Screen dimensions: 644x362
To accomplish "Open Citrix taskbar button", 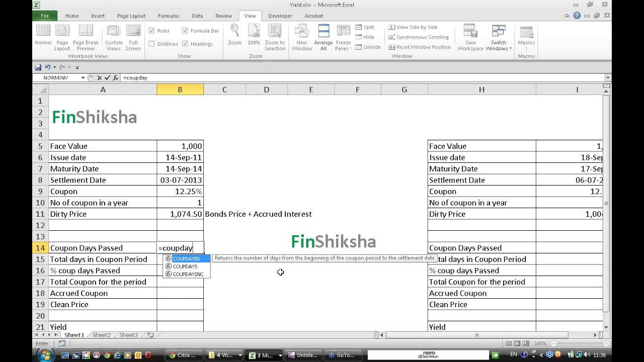I will [183, 355].
